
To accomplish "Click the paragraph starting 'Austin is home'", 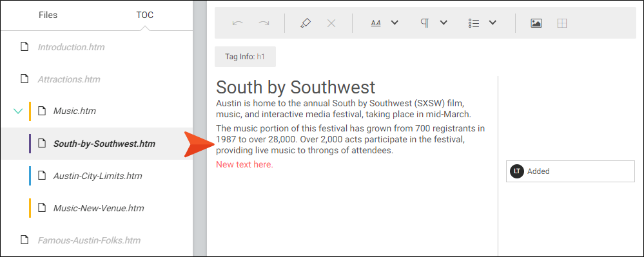I will (x=344, y=108).
